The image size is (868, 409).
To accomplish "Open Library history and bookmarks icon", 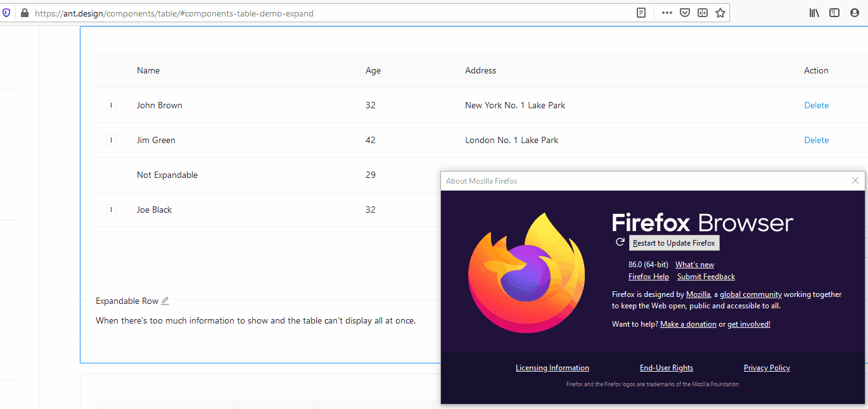I will click(815, 13).
